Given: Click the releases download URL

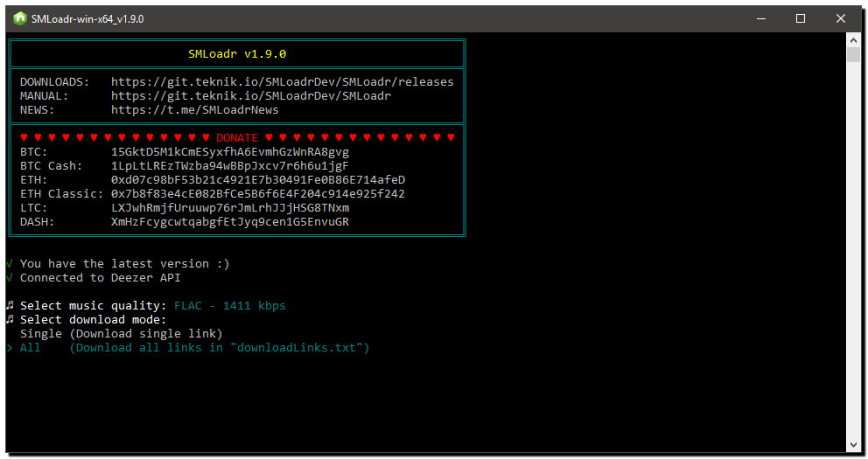Looking at the screenshot, I should [283, 82].
